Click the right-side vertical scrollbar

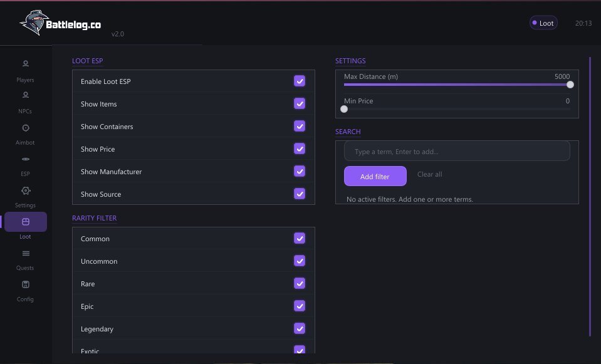[x=590, y=197]
